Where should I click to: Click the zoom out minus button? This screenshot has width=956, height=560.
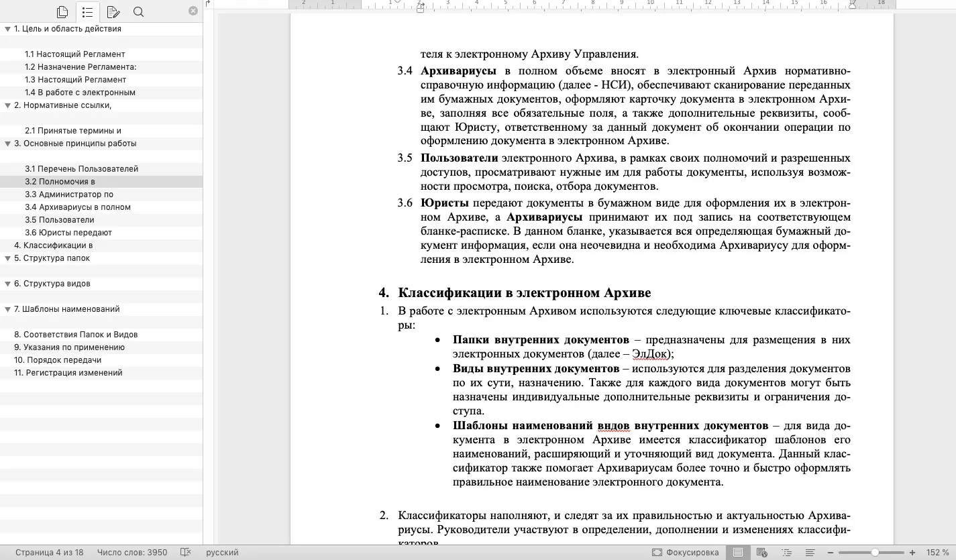[831, 553]
